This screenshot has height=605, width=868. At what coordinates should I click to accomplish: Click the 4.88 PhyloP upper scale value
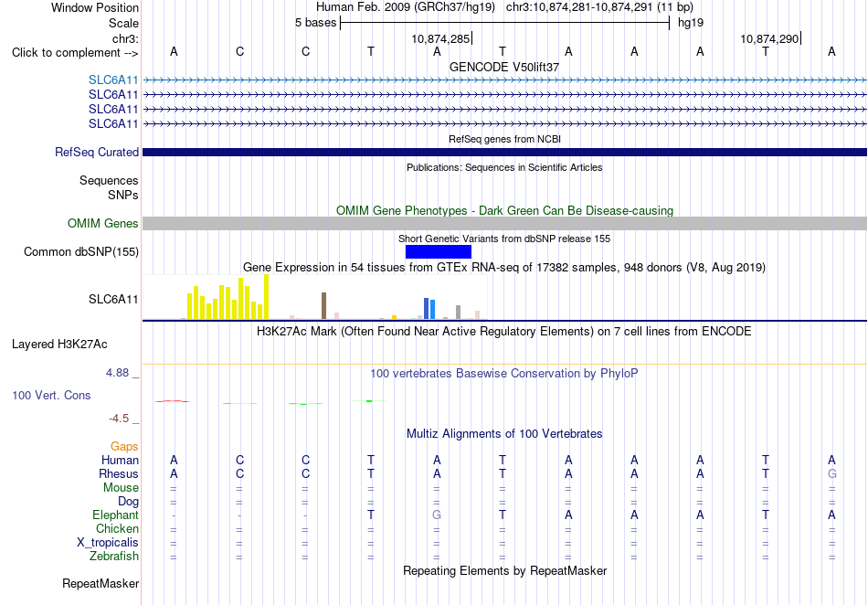[117, 373]
